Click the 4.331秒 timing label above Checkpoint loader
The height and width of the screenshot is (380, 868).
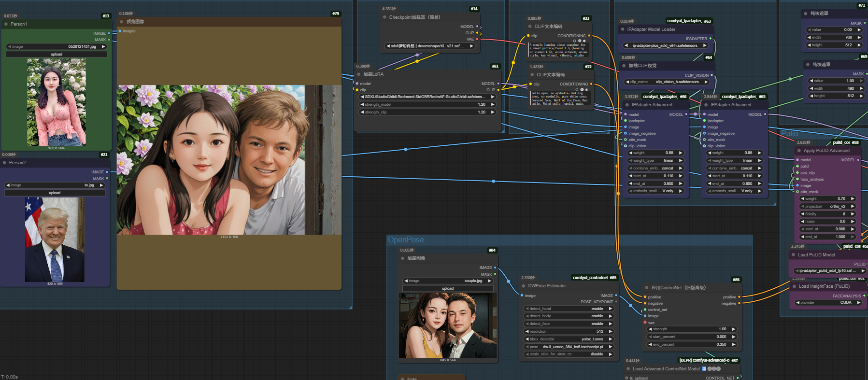click(x=389, y=9)
